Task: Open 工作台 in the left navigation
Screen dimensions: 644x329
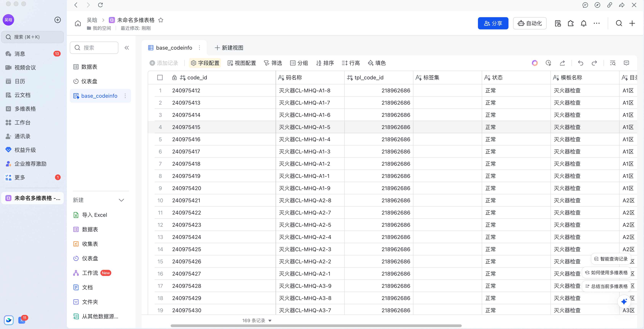Action: click(x=32, y=123)
